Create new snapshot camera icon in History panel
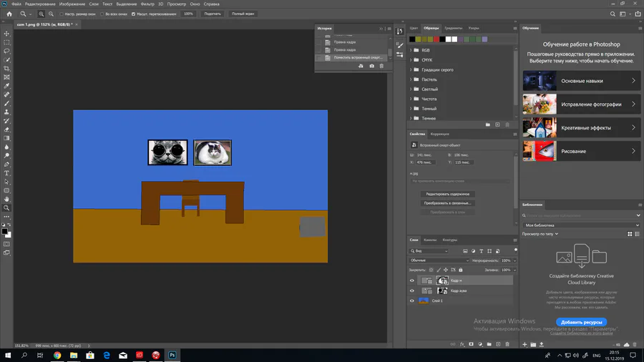 (371, 66)
